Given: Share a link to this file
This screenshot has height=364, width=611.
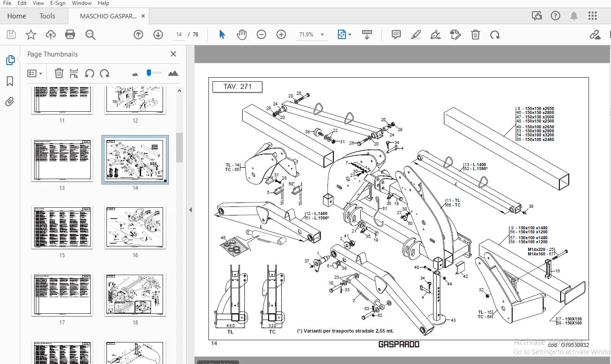Looking at the screenshot, I should point(595,35).
